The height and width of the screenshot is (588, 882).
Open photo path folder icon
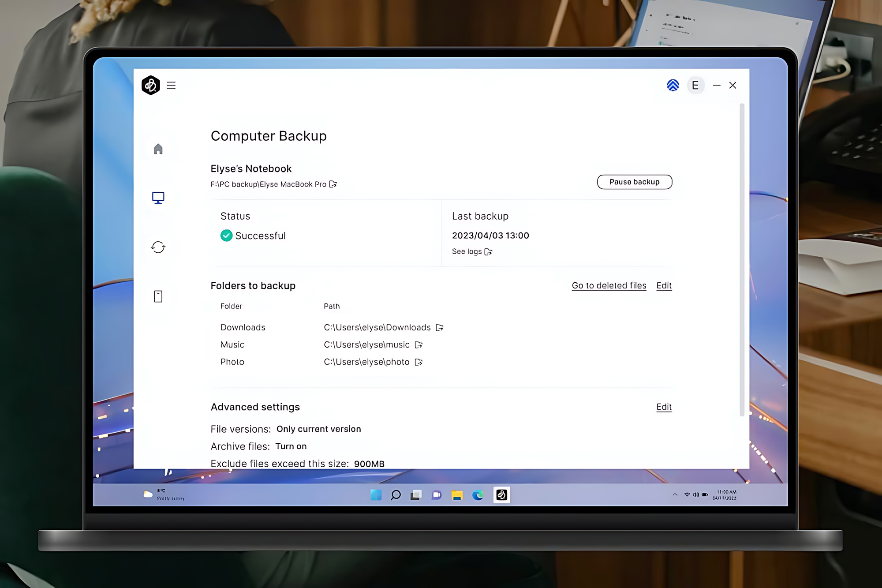click(x=419, y=362)
